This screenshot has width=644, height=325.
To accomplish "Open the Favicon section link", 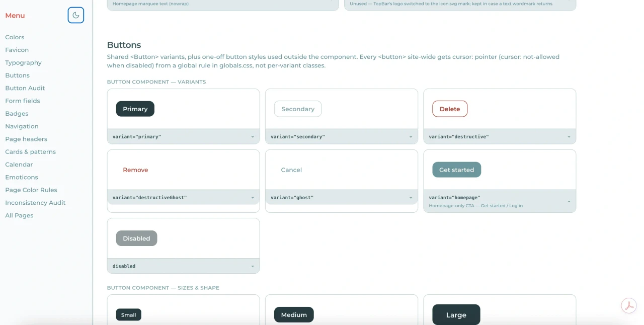I will pyautogui.click(x=17, y=50).
